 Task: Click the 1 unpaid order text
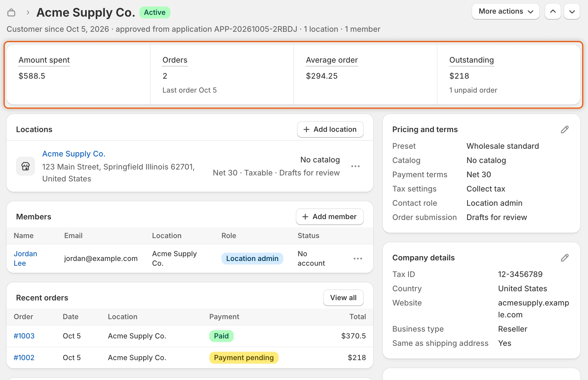473,90
